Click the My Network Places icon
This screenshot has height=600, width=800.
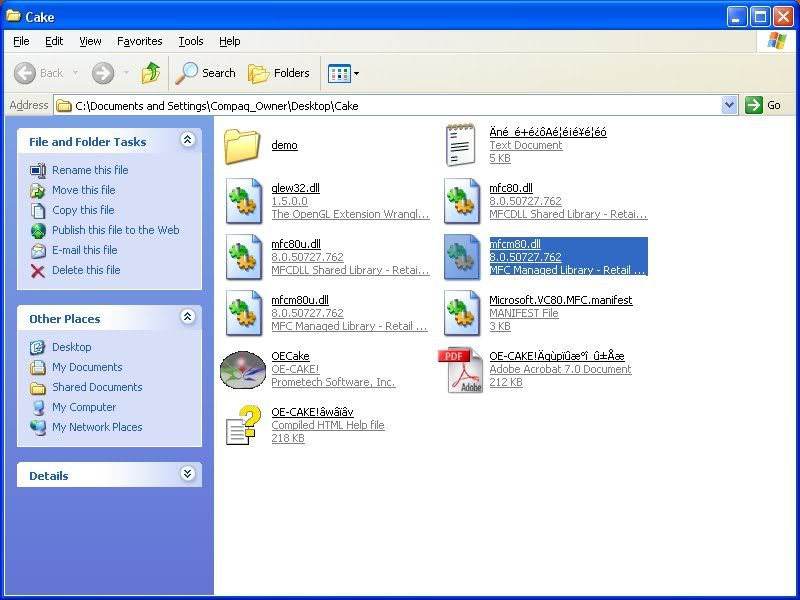pos(38,428)
